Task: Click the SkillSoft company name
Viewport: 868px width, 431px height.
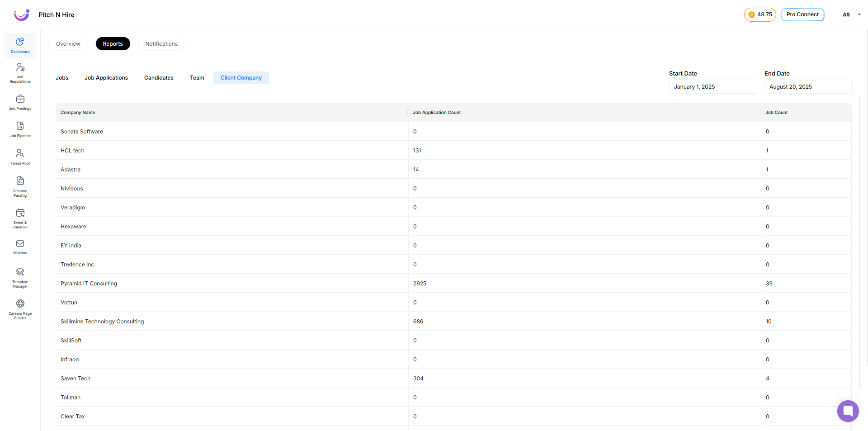Action: pyautogui.click(x=71, y=341)
